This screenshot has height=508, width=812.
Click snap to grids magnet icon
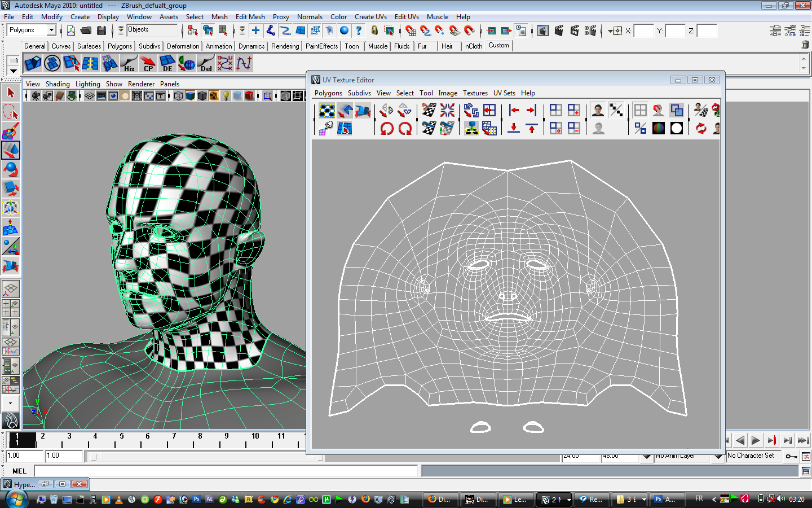pos(411,30)
